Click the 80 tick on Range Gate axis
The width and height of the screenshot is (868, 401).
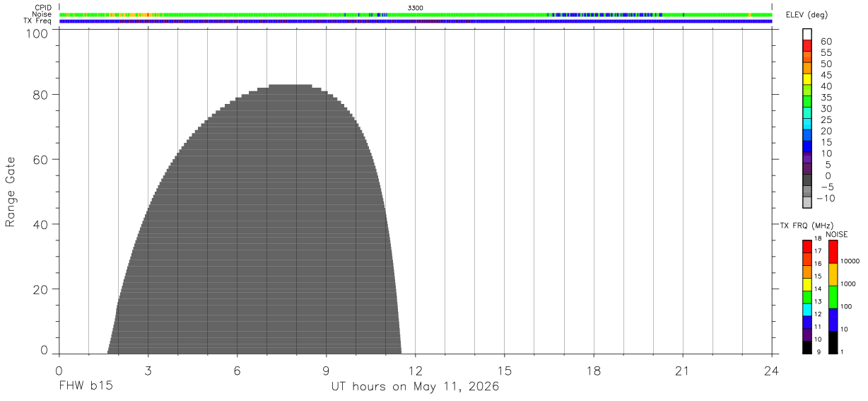click(41, 94)
